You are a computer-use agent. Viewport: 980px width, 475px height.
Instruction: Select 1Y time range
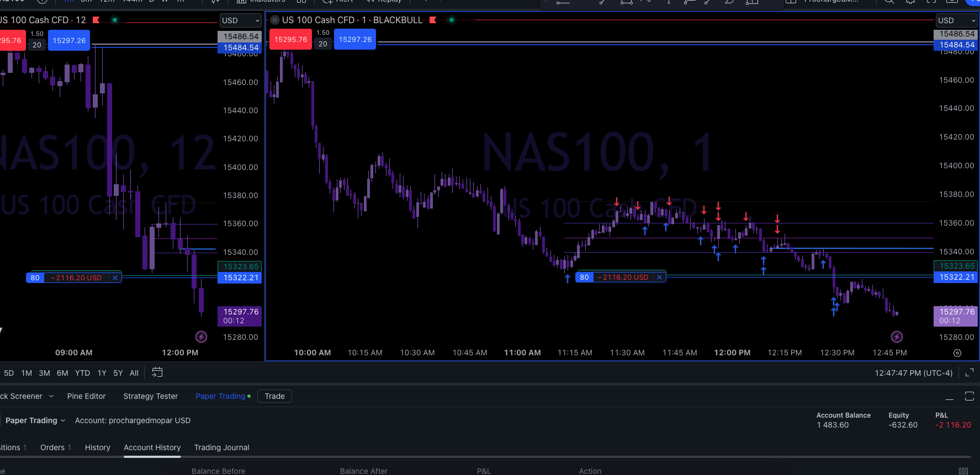click(x=102, y=373)
